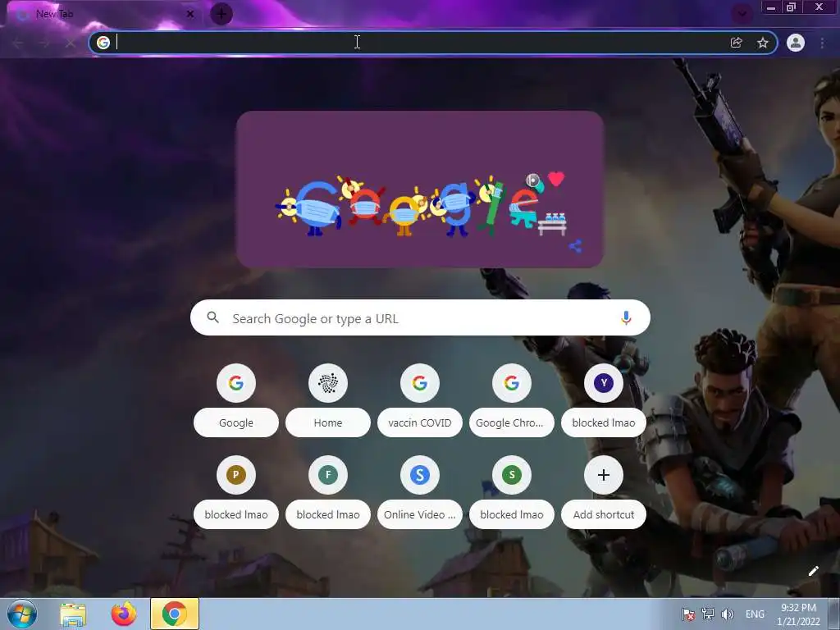Click the Chrome taskbar button

click(x=175, y=614)
